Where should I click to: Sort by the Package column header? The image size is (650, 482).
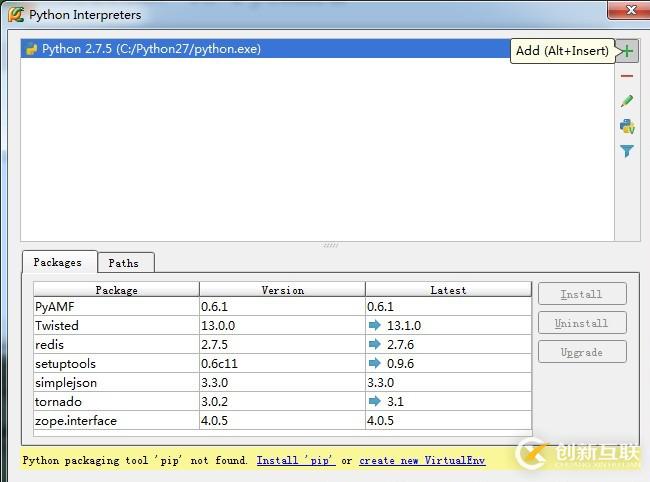[116, 290]
